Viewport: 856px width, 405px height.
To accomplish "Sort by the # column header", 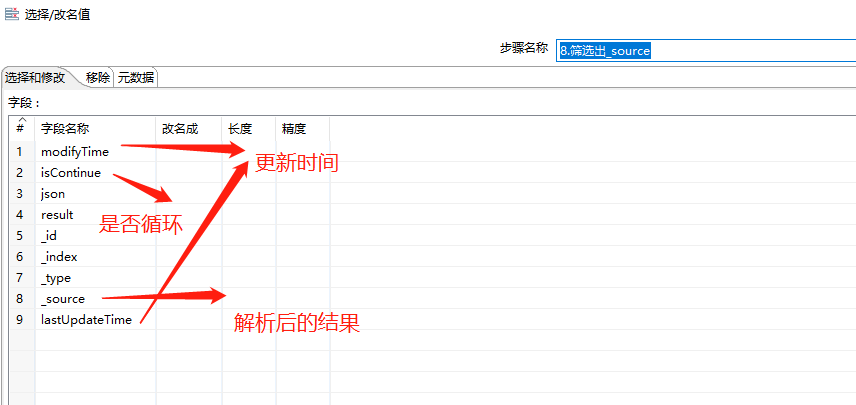I will [22, 129].
